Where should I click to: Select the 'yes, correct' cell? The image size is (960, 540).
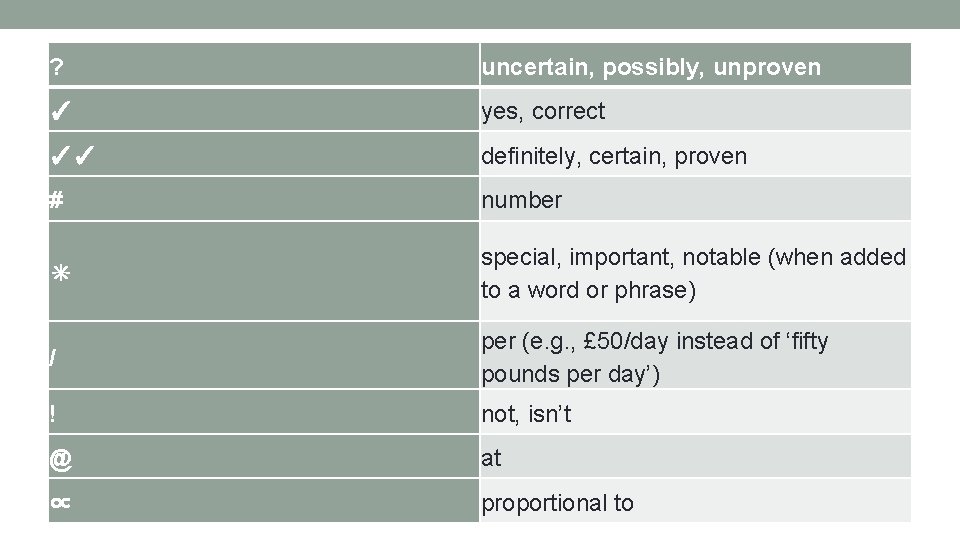point(543,111)
